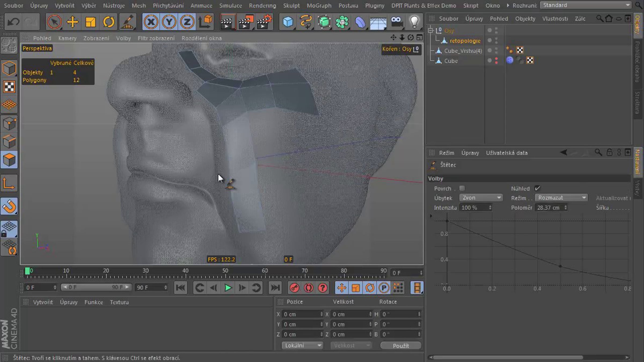Open the Režim Rozmazat dropdown
The width and height of the screenshot is (644, 362).
tap(561, 198)
